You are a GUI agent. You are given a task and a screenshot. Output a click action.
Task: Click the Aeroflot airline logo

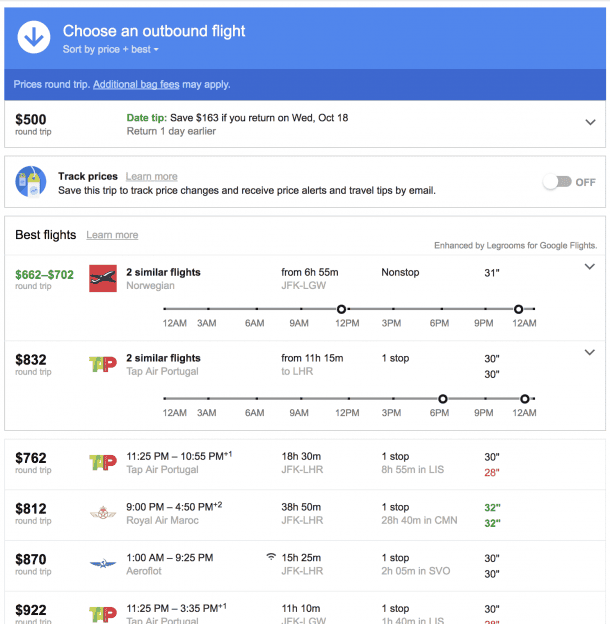(x=103, y=564)
